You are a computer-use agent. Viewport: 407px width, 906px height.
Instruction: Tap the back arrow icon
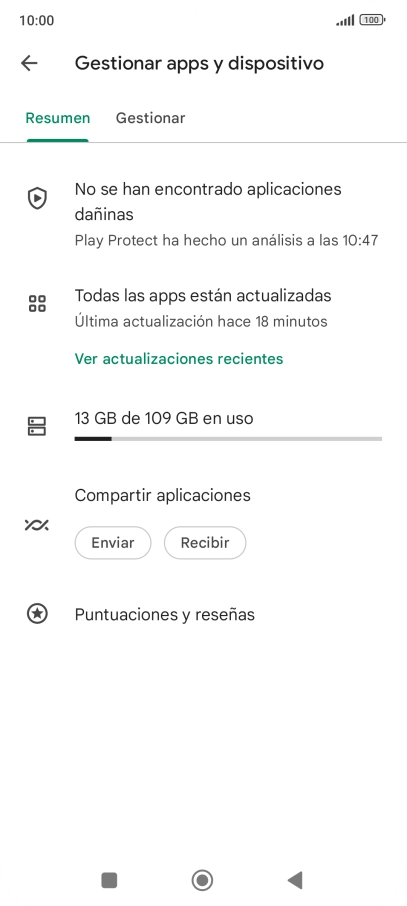click(x=29, y=63)
